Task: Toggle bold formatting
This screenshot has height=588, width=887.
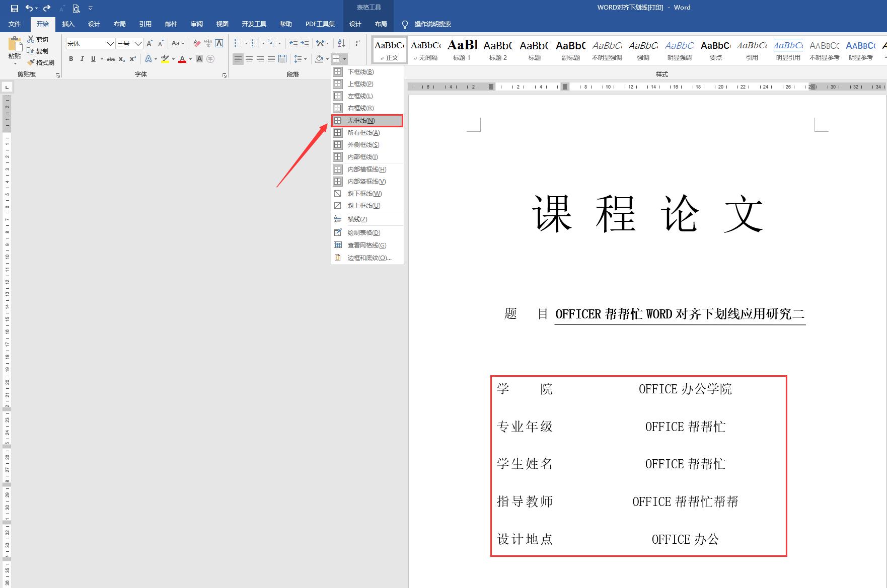Action: [x=71, y=59]
